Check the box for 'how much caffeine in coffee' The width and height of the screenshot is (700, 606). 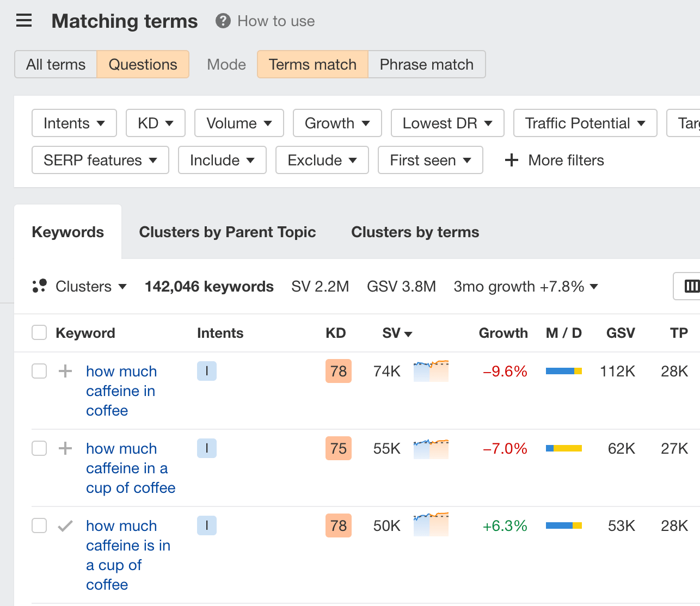(x=39, y=371)
